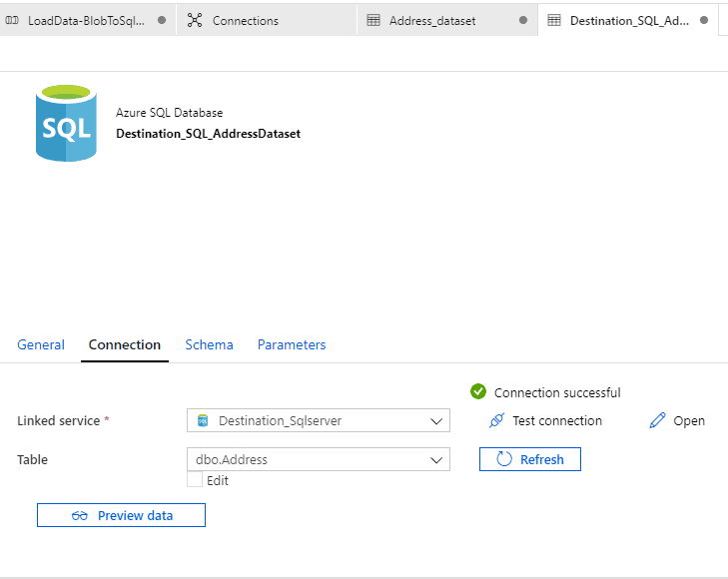Click the Table field label
The width and height of the screenshot is (728, 579).
click(33, 459)
